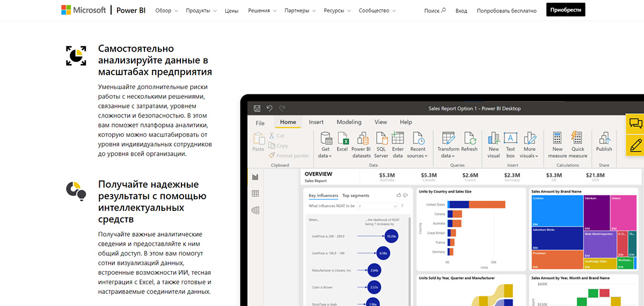Click the Undo arrow in title bar

[269, 108]
